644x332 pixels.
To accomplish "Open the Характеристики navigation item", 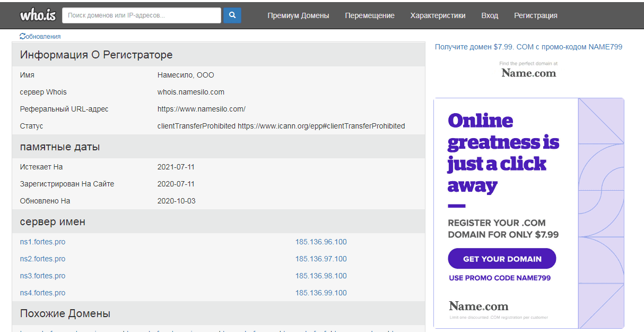I will coord(438,15).
